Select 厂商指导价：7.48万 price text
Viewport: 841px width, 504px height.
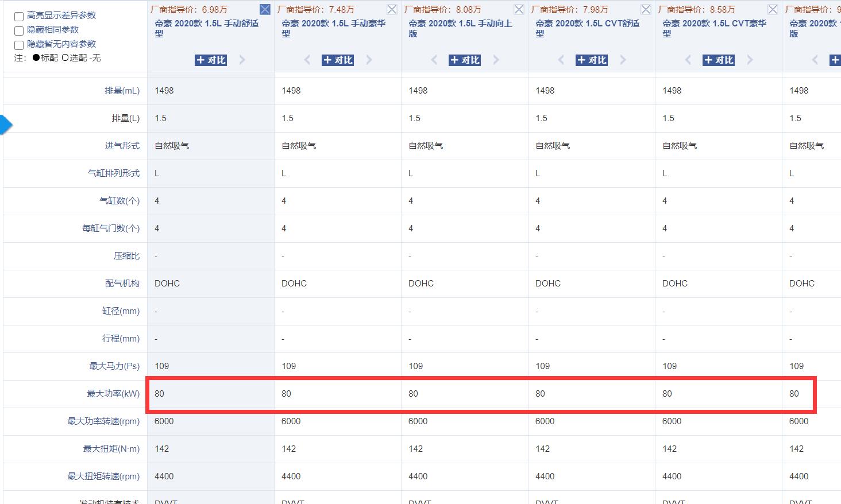pyautogui.click(x=316, y=9)
